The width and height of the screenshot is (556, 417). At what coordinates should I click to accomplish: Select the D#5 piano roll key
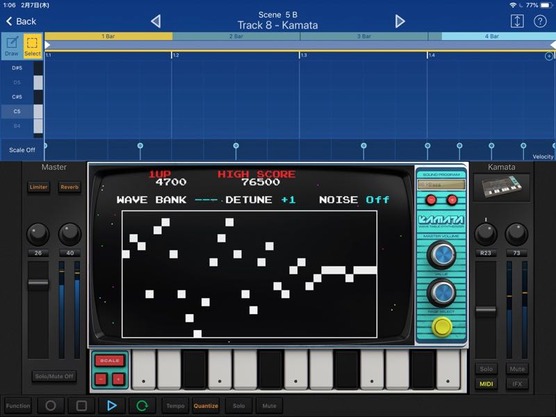(22, 68)
